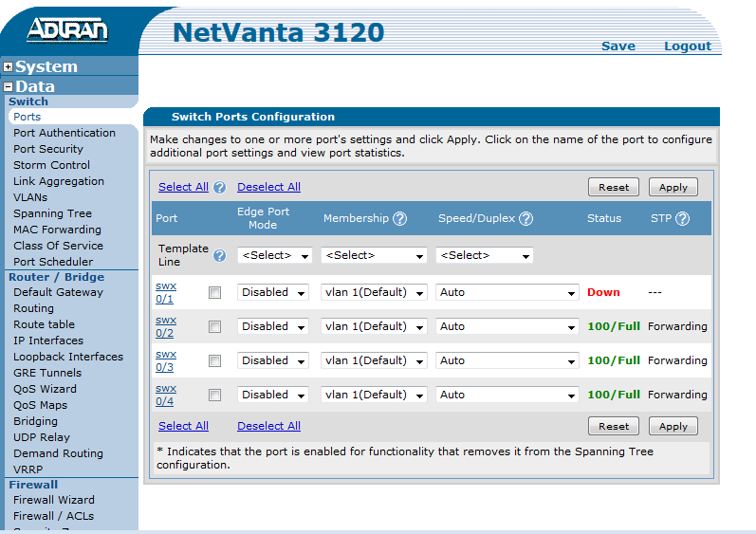Open Loopback Interfaces page
Viewport: 756px width, 534px height.
[68, 358]
